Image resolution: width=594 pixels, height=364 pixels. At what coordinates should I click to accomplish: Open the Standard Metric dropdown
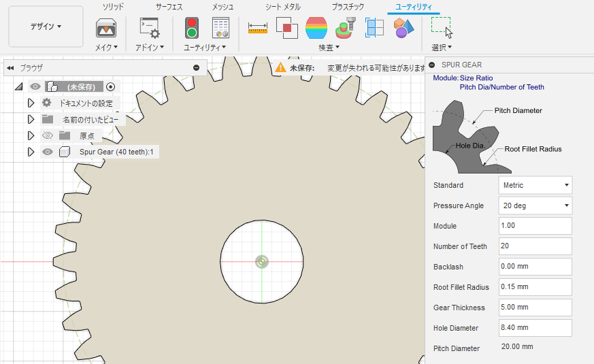click(535, 185)
